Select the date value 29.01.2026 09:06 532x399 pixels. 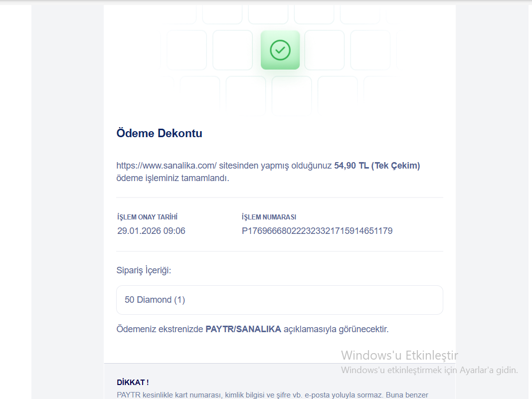(x=151, y=231)
